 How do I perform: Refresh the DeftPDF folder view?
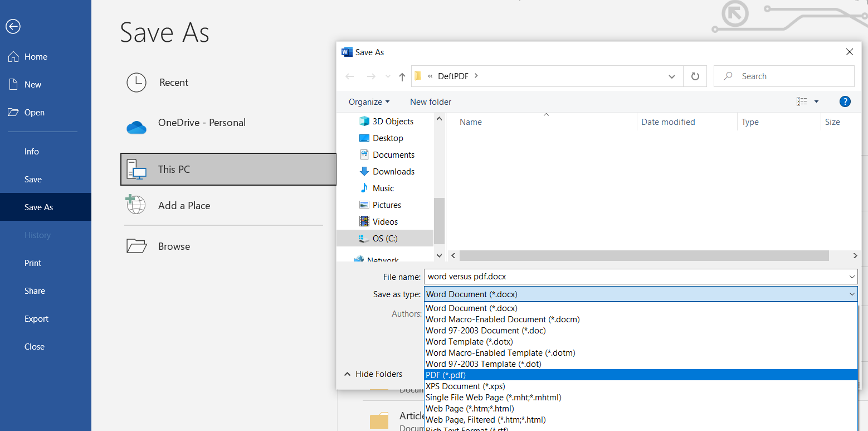pos(695,76)
